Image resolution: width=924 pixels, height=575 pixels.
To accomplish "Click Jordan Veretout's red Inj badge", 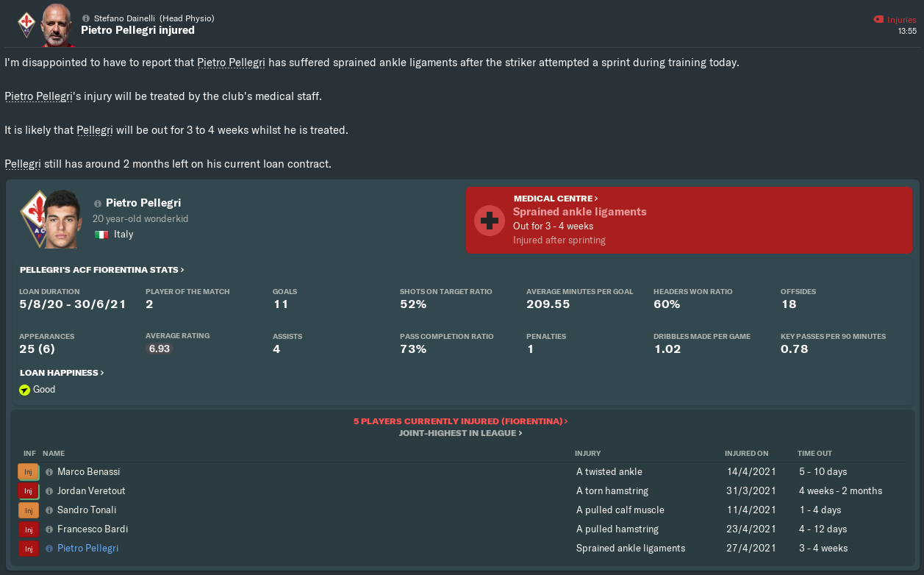I will click(x=28, y=491).
